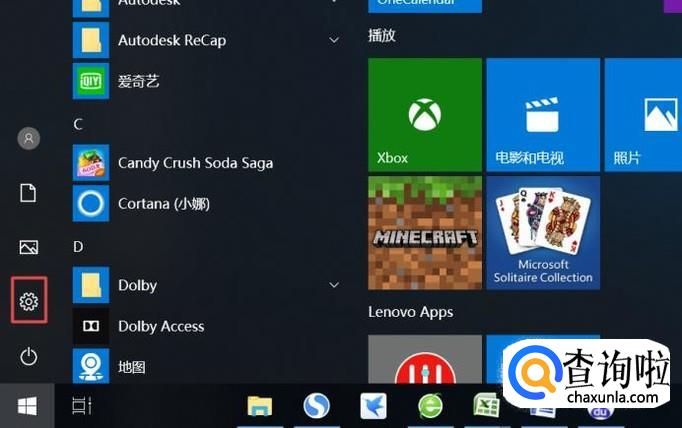The width and height of the screenshot is (682, 428).
Task: Open the Pictures icon in Start sidebar
Action: (29, 247)
